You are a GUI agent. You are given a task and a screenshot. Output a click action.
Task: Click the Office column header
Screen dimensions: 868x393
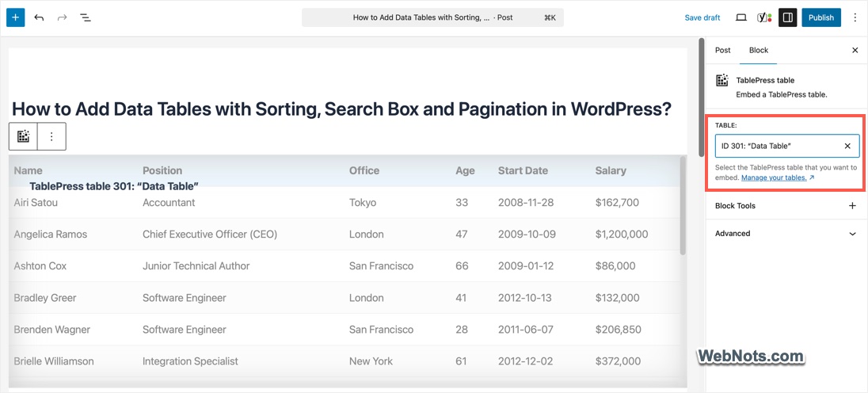[364, 170]
